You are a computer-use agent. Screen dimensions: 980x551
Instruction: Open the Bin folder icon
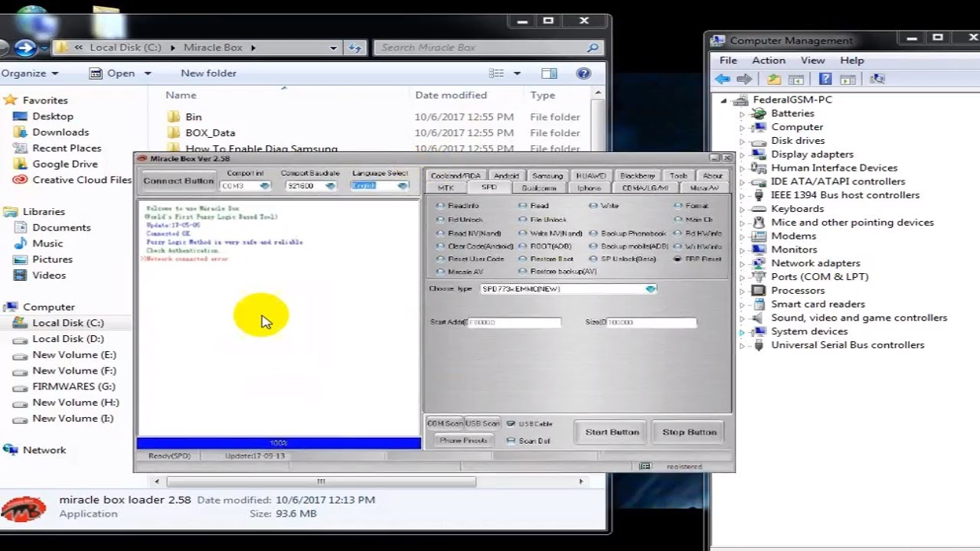click(173, 117)
